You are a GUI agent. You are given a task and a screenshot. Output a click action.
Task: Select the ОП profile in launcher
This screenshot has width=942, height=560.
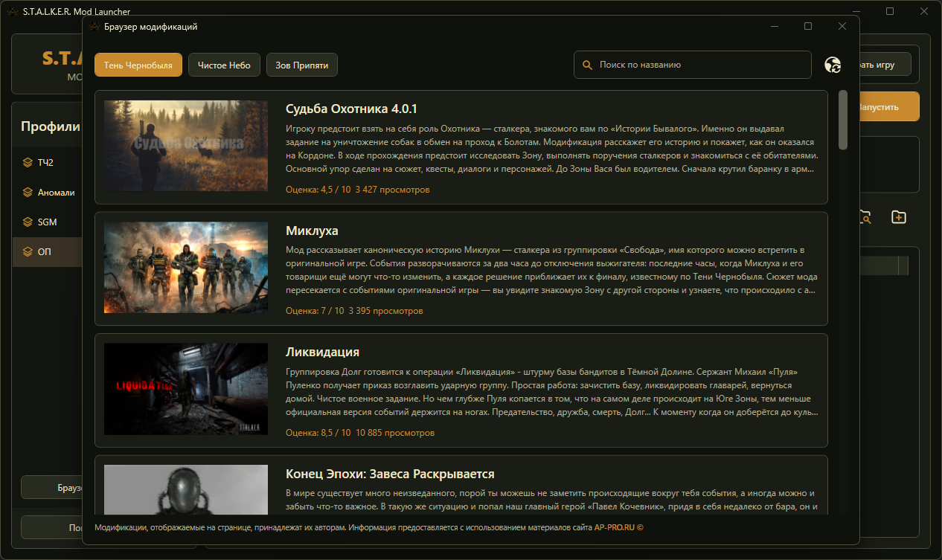(x=48, y=252)
